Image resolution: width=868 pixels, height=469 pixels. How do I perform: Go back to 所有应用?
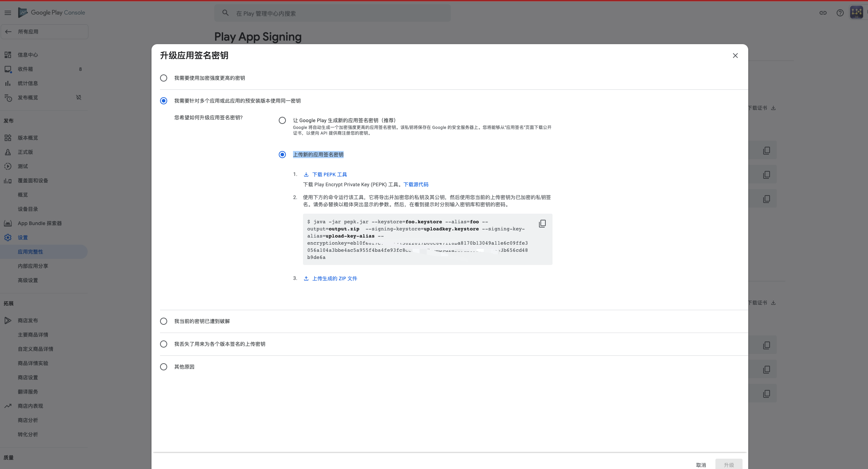point(45,32)
